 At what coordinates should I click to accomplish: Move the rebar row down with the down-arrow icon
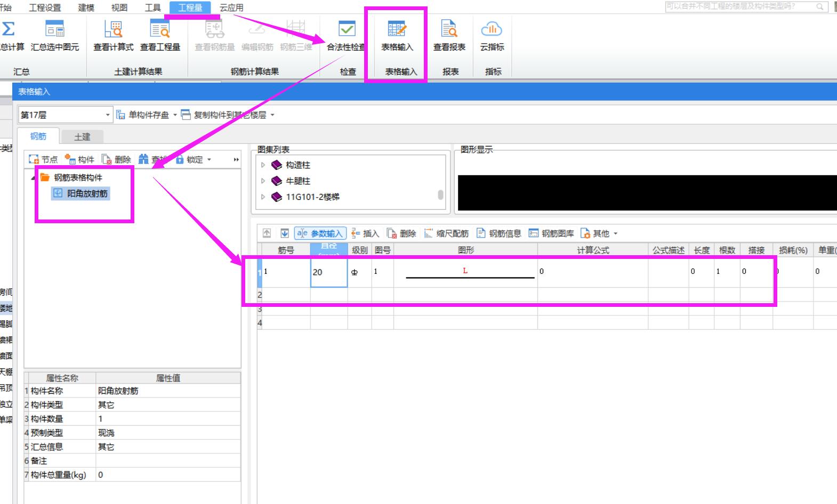(285, 233)
